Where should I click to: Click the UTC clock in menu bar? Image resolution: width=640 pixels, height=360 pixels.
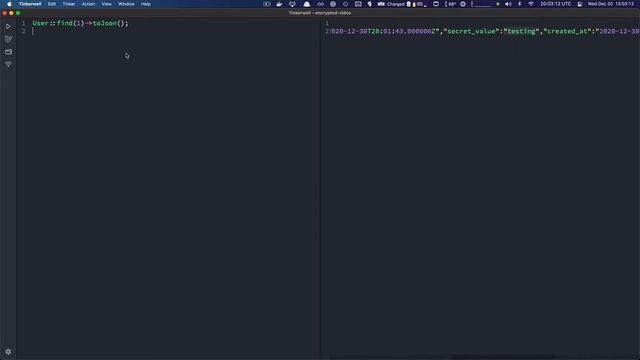tap(556, 4)
